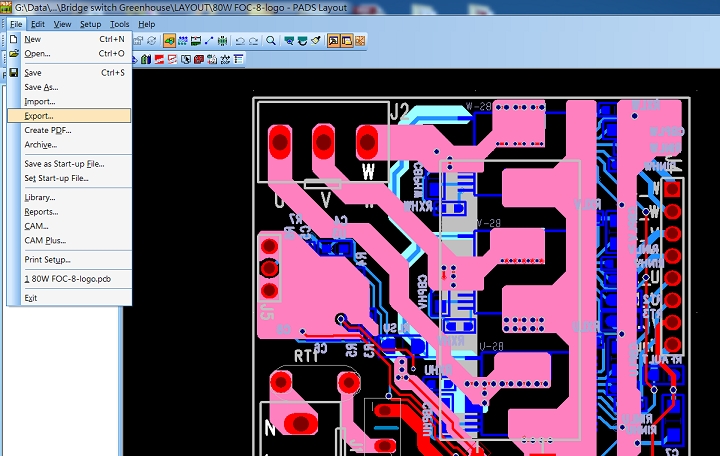Select the Zoom magnifier tool
The width and height of the screenshot is (720, 456).
[x=271, y=41]
